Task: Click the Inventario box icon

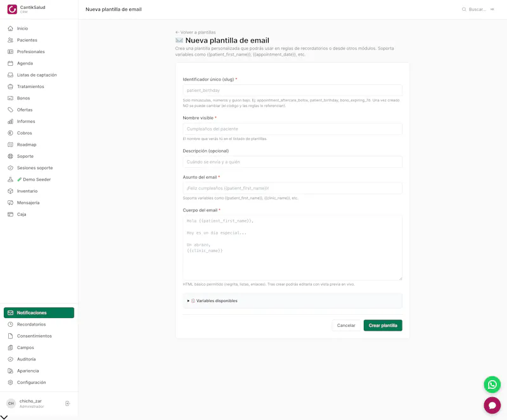Action: coord(10,191)
